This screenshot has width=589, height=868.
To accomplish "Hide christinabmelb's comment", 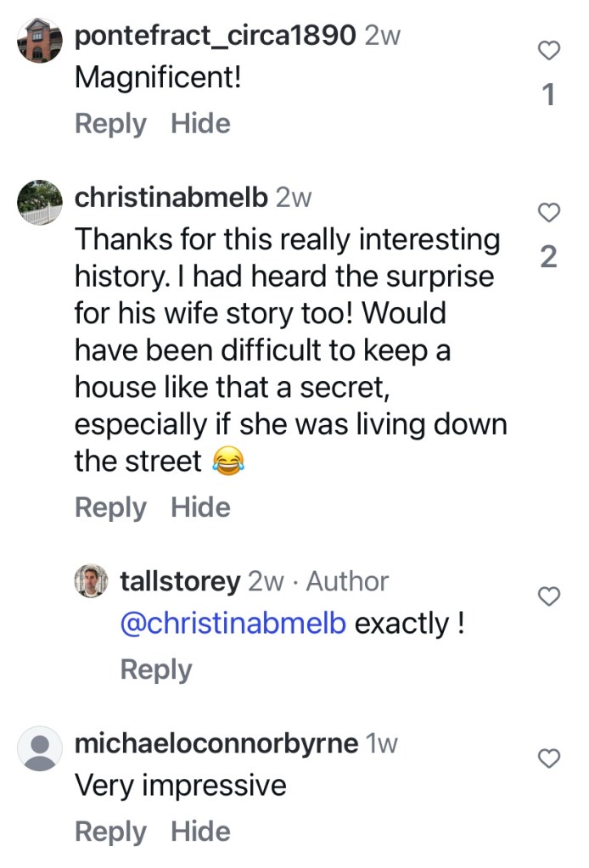I will 200,507.
